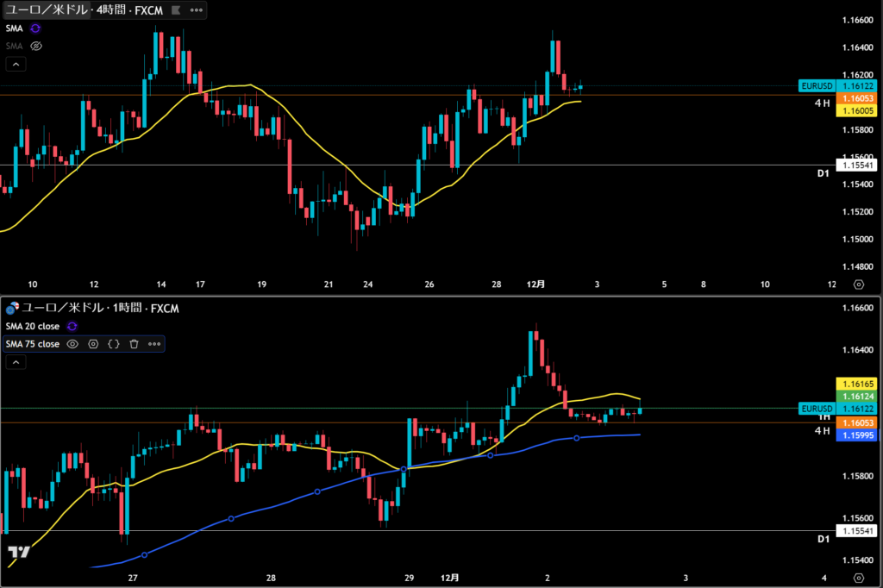
Task: Collapse the 1-hour chart indicator legend
Action: coord(16,363)
